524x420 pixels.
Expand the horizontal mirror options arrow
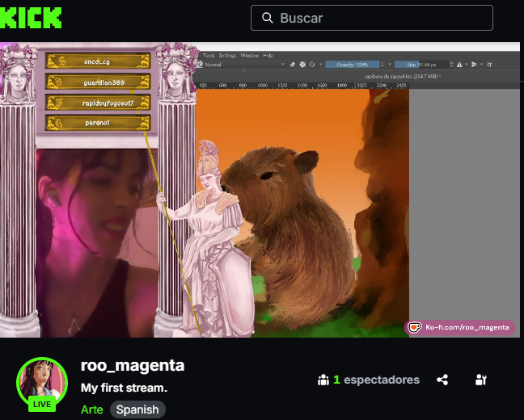(x=467, y=65)
